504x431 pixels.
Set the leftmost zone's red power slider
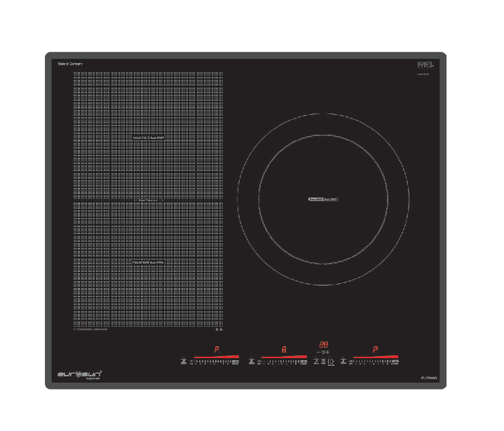pos(217,357)
